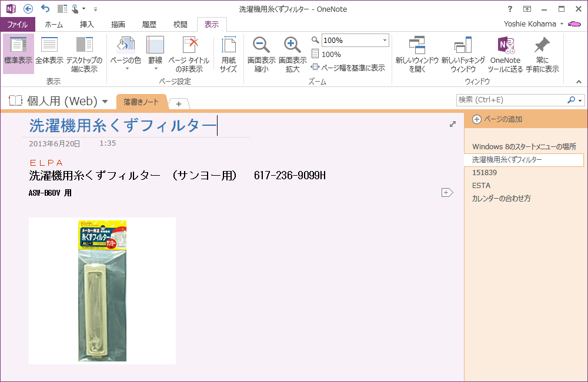Toggle ページタイトルの非表示 hide title
This screenshot has height=382, width=588.
click(x=189, y=53)
